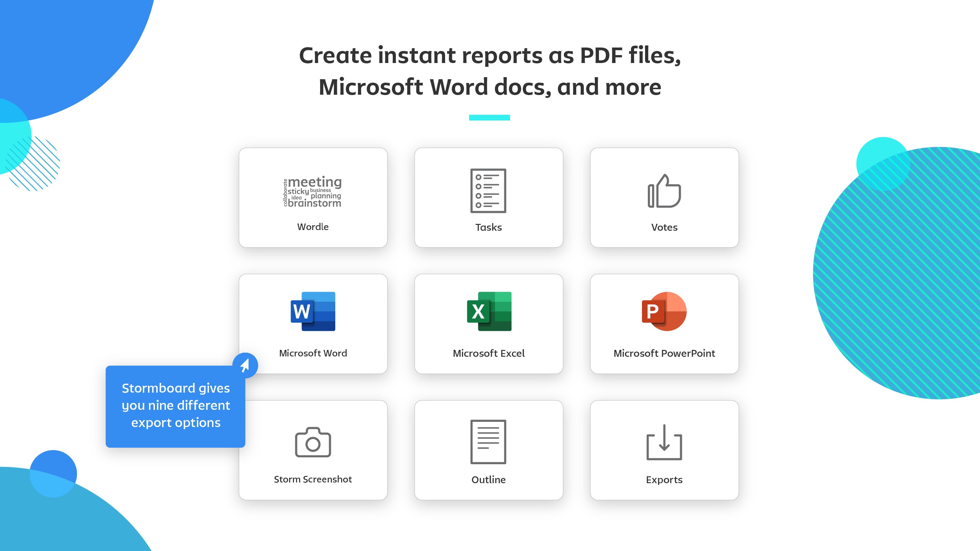
Task: Click the "Wordle" label text
Action: (313, 227)
